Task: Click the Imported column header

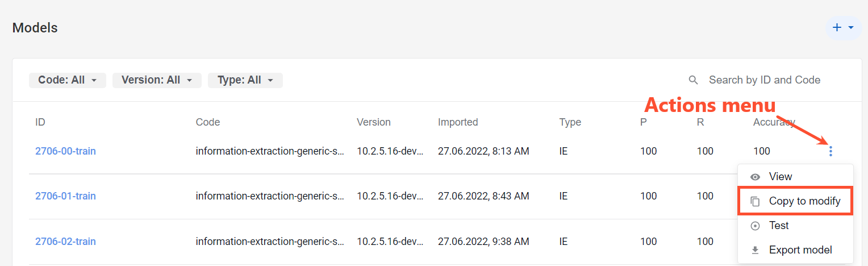Action: click(458, 122)
